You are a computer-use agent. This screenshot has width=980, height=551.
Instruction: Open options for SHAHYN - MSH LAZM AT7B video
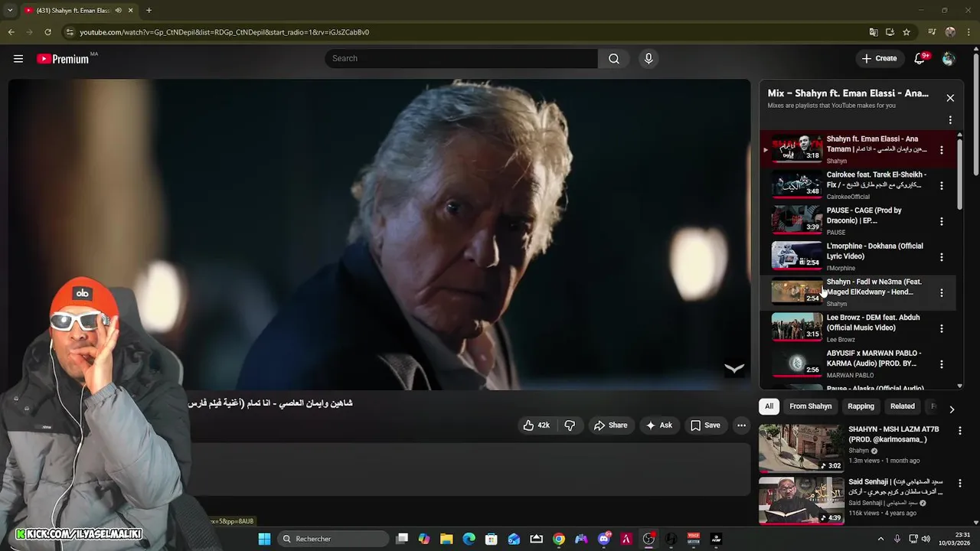(960, 431)
